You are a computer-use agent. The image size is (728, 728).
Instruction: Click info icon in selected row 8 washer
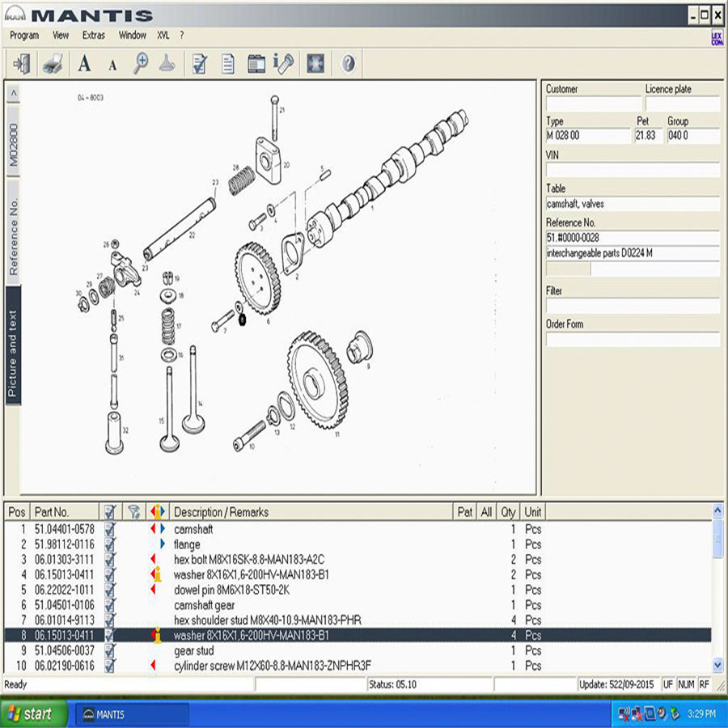(x=156, y=635)
